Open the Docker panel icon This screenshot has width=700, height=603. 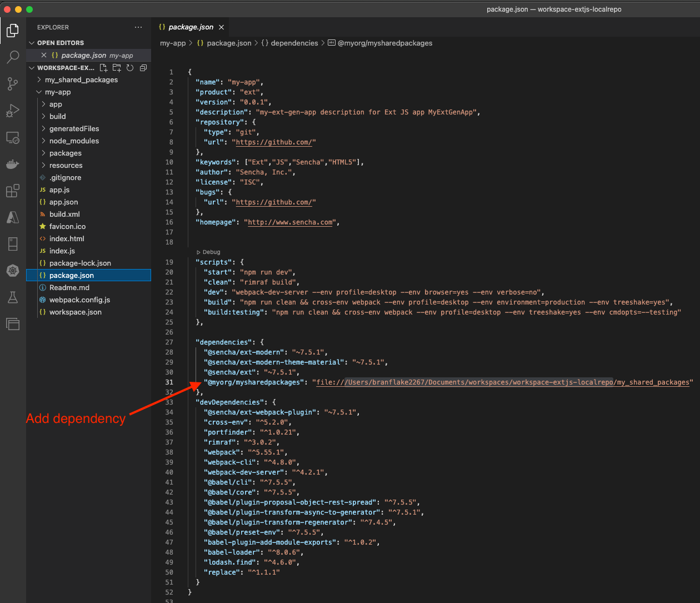coord(13,164)
